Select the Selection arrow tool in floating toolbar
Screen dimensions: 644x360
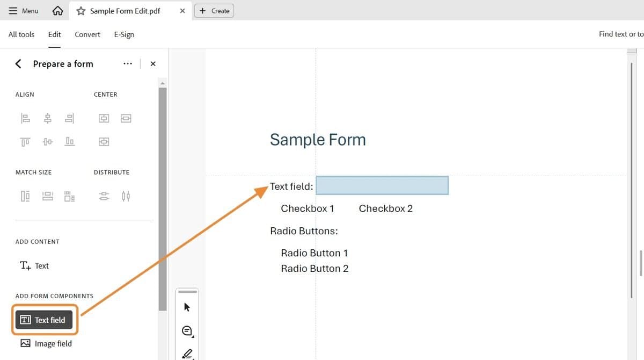[187, 307]
